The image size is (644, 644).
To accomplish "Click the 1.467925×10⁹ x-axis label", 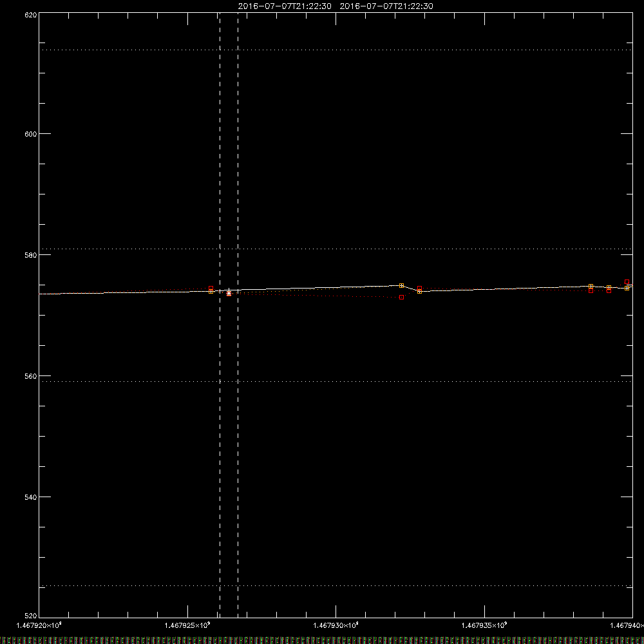I will tap(187, 625).
